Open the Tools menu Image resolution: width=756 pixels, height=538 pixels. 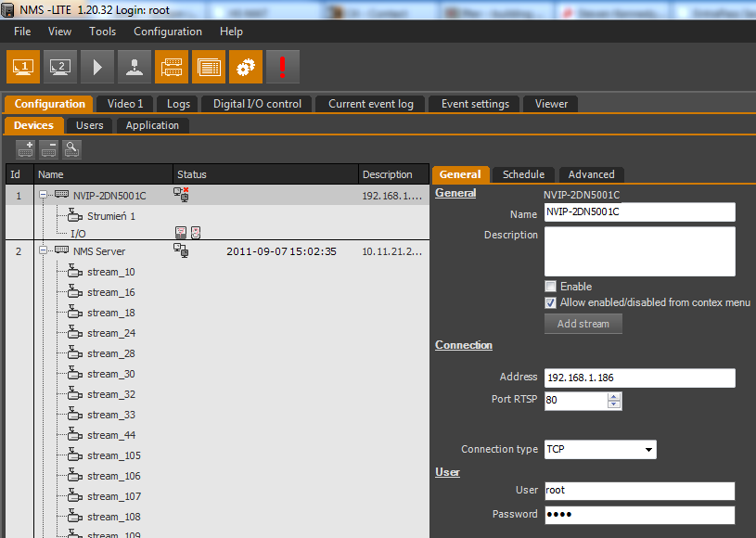point(103,32)
